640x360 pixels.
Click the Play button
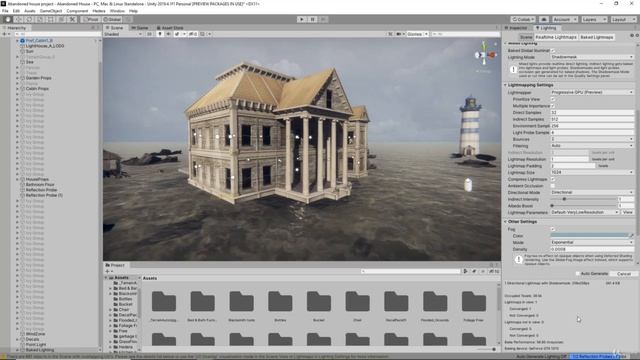click(x=302, y=19)
